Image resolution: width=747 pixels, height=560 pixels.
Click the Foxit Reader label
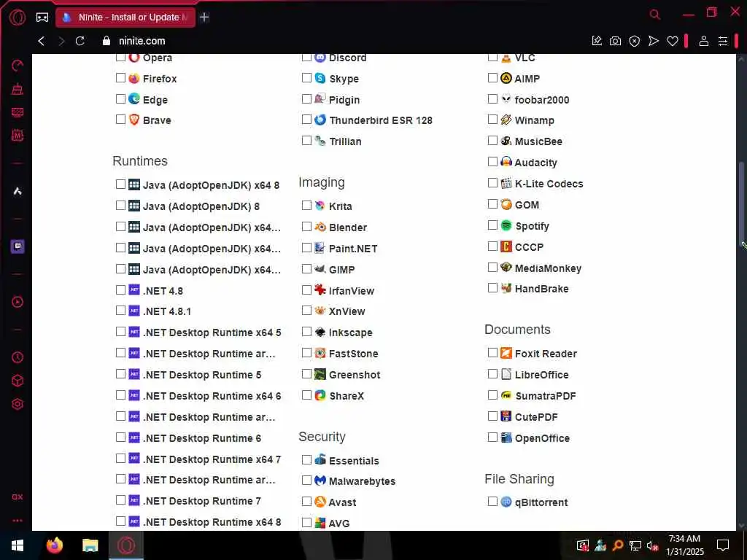tap(546, 354)
